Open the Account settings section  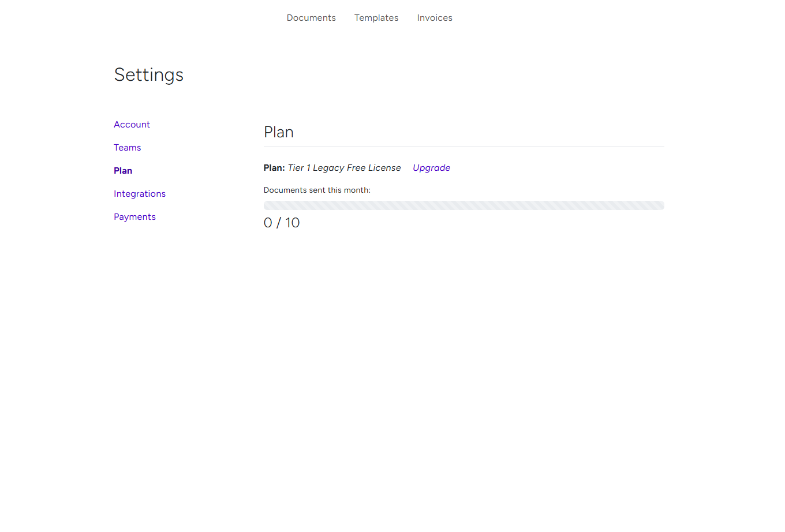pyautogui.click(x=132, y=125)
